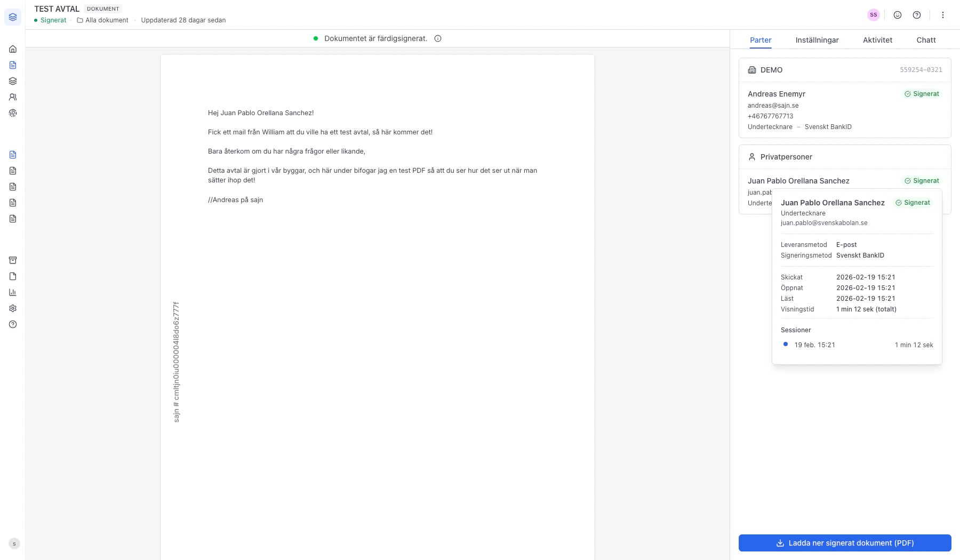The image size is (960, 560).
Task: Click the person icon beside Privatpersoner
Action: click(752, 157)
